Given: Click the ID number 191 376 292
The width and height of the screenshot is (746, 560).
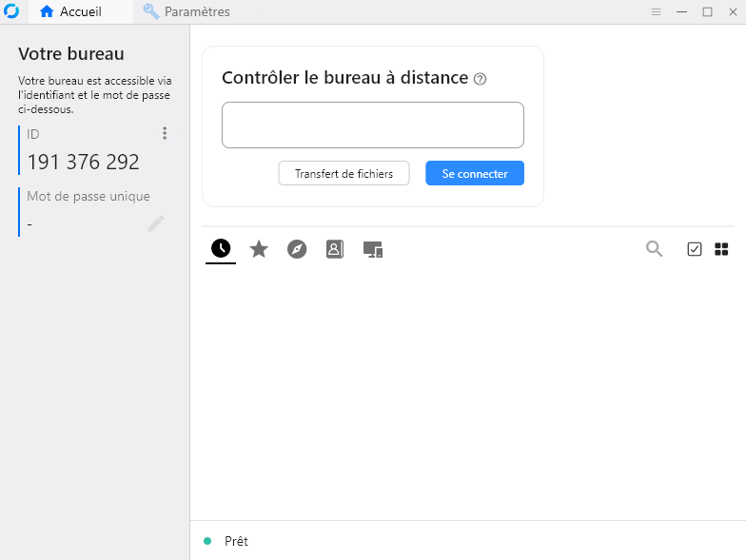Looking at the screenshot, I should (84, 162).
